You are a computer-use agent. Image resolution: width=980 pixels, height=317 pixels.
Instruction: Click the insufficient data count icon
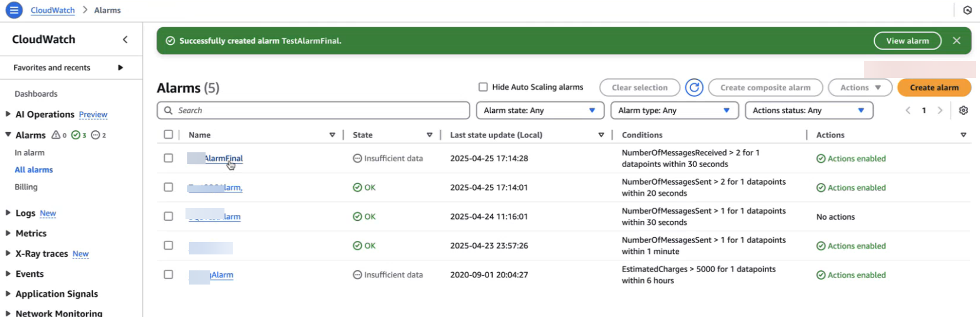tap(96, 135)
